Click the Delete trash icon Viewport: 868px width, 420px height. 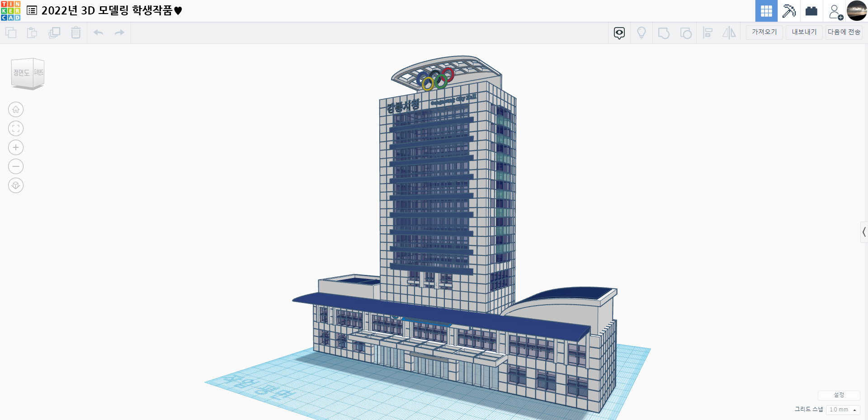(x=76, y=33)
